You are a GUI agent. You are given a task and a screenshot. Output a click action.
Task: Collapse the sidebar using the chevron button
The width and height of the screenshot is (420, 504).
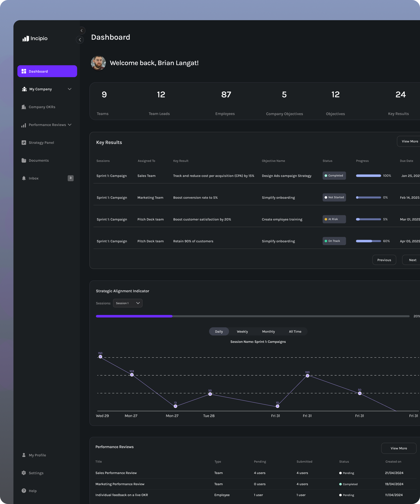[80, 40]
